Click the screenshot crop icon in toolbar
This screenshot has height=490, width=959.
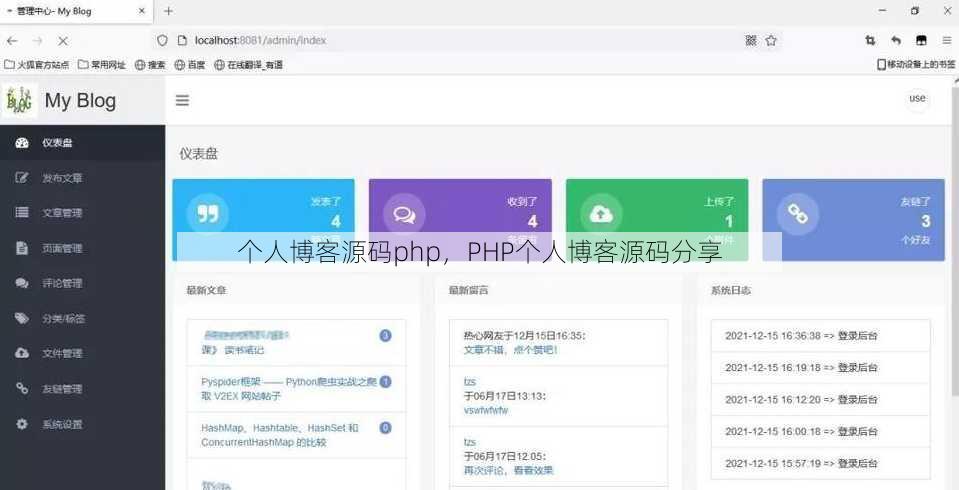[870, 40]
